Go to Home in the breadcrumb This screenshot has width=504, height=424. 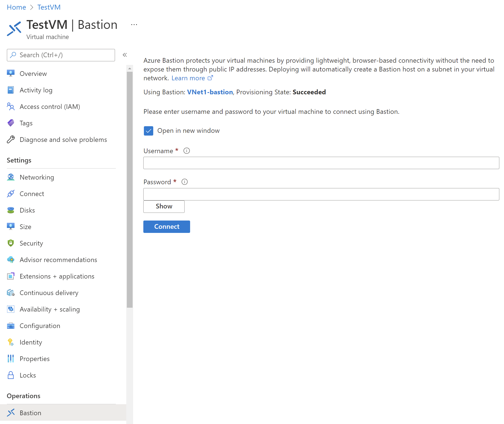[x=16, y=7]
